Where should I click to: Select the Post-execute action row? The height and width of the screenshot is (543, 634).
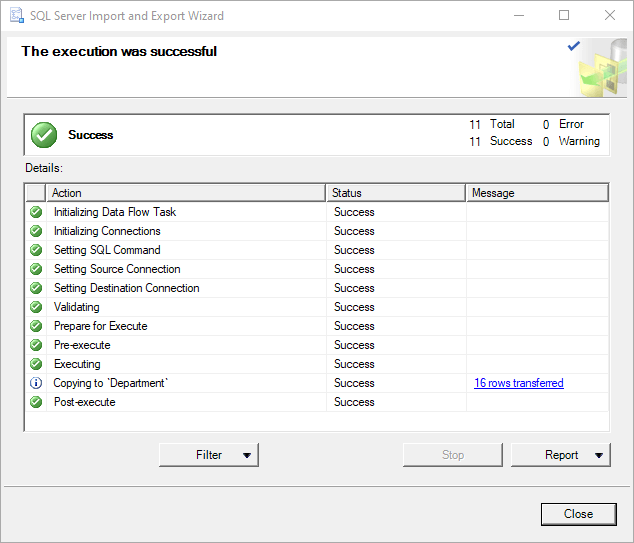[x=317, y=402]
